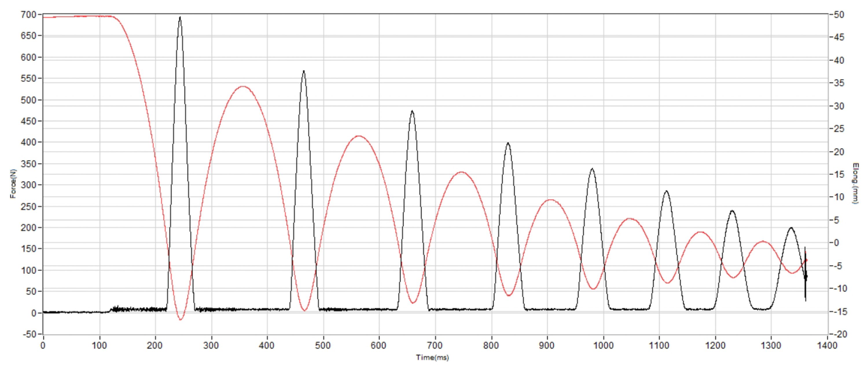Click the 0 tick label on time axis
Image resolution: width=868 pixels, height=365 pixels.
coord(43,345)
